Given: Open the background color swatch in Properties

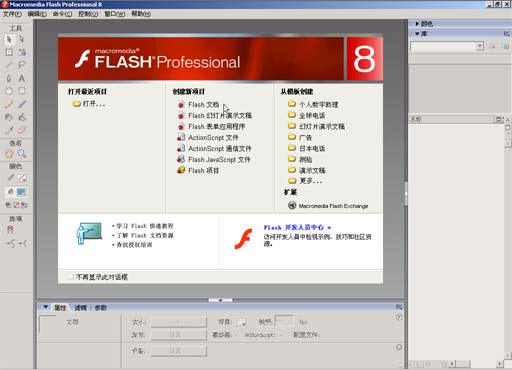Looking at the screenshot, I should [241, 322].
